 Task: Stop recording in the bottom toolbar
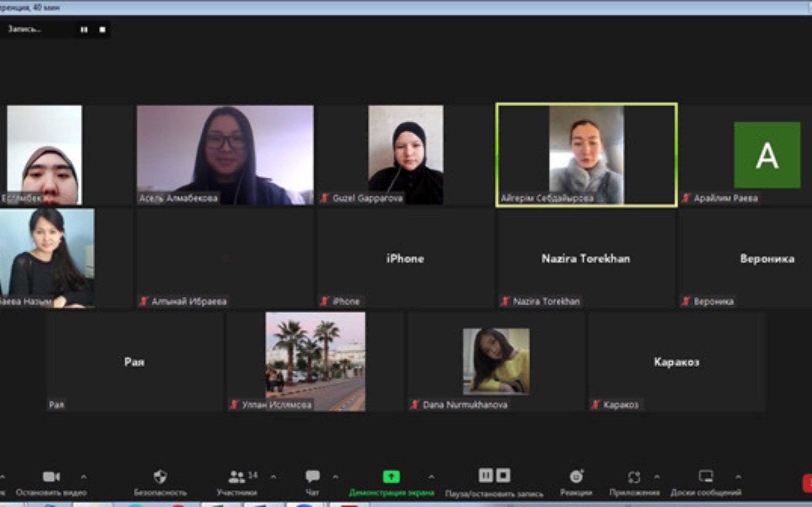pyautogui.click(x=503, y=476)
